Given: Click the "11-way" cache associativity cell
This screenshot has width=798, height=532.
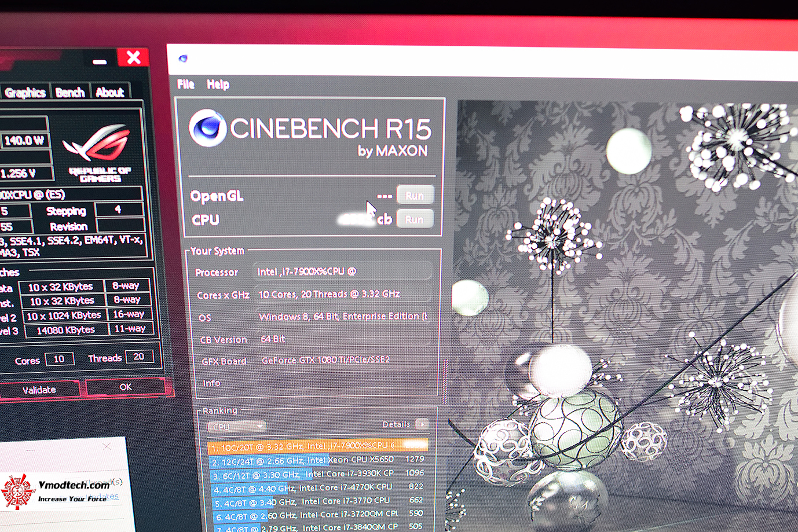Looking at the screenshot, I should [x=130, y=328].
